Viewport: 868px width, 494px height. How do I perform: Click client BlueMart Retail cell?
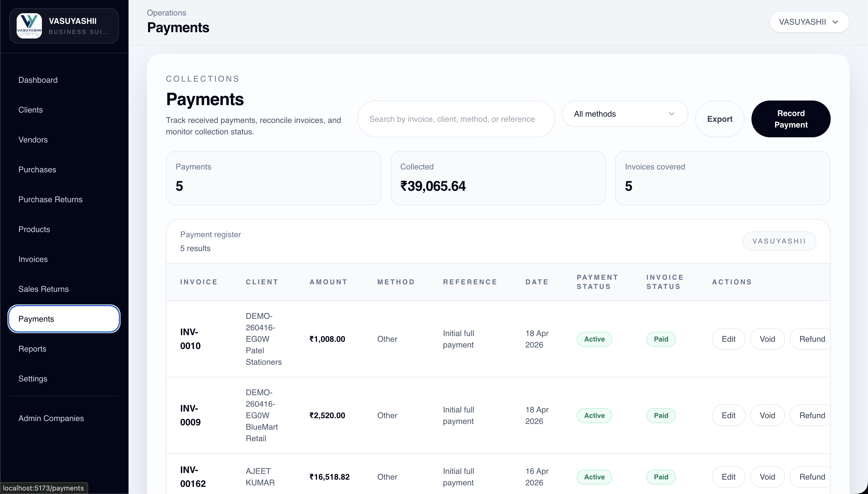coord(262,415)
